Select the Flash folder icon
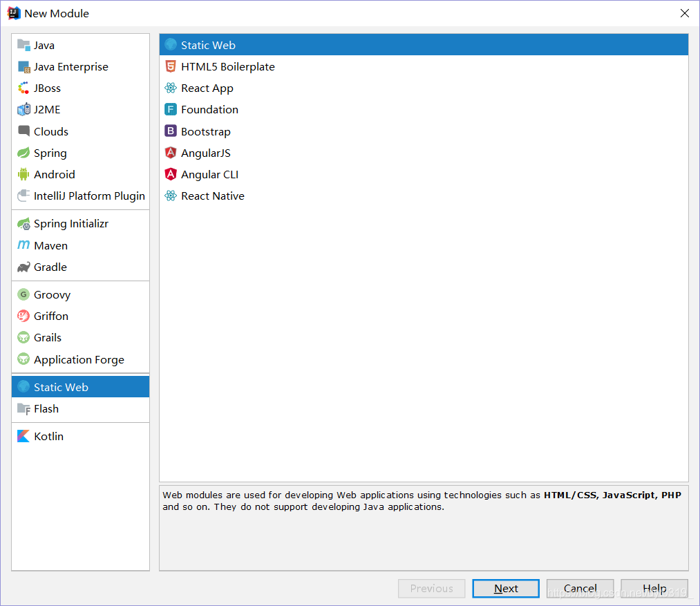 click(x=23, y=408)
